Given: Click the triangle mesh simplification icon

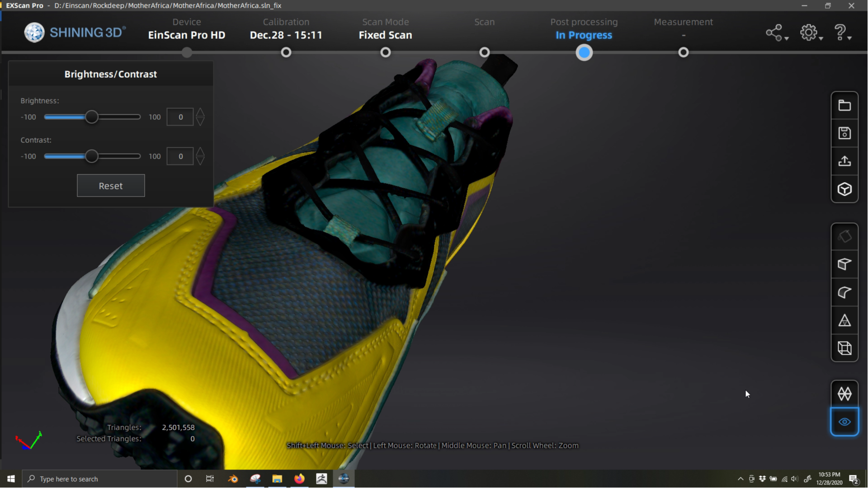Looking at the screenshot, I should [844, 321].
